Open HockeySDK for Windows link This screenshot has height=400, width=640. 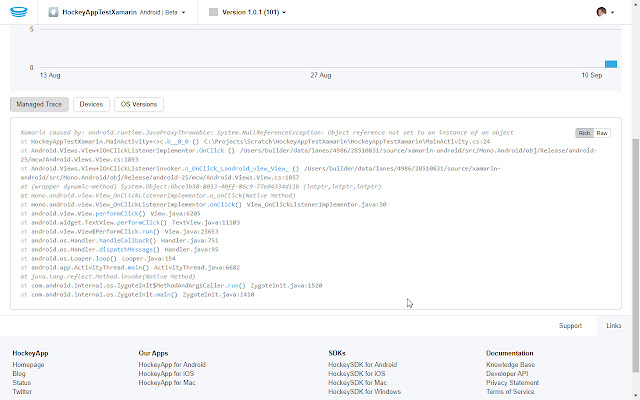pyautogui.click(x=364, y=391)
